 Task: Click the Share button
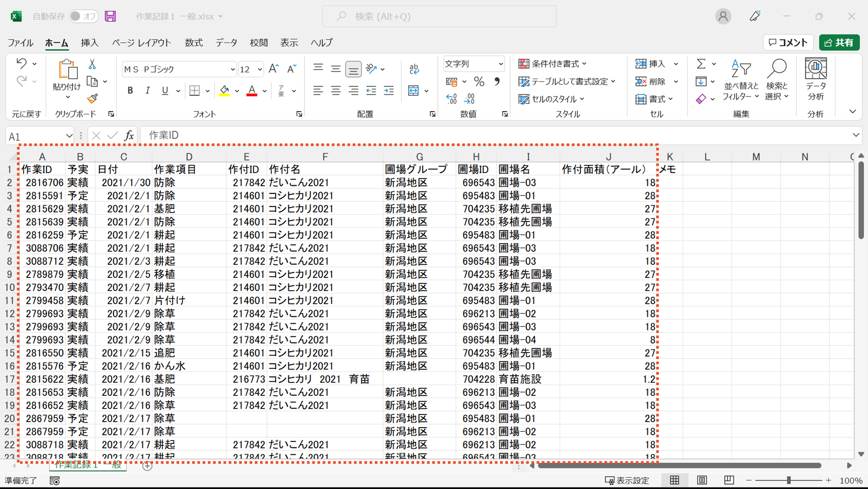point(839,43)
